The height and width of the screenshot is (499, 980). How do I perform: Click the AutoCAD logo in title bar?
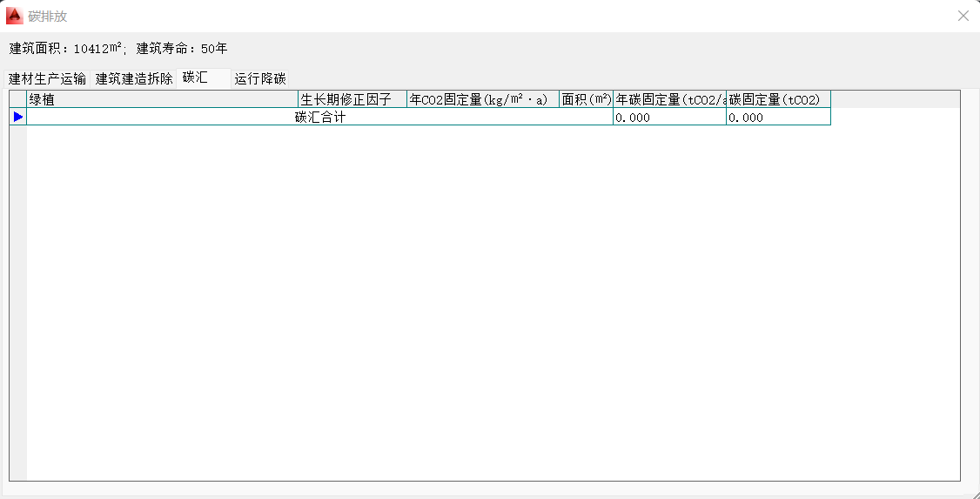[x=14, y=16]
